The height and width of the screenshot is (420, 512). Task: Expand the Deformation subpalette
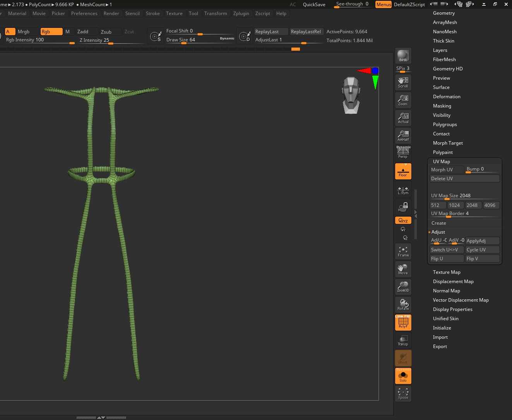click(447, 97)
